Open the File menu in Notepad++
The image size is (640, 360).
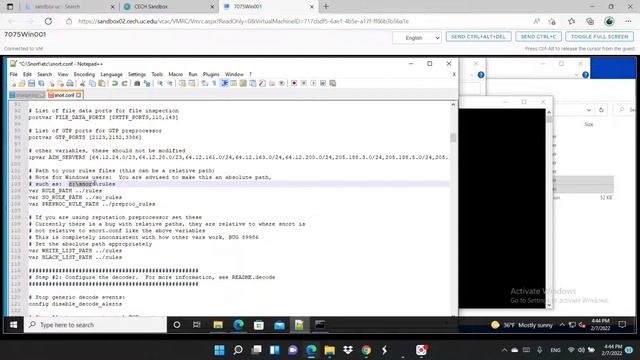pyautogui.click(x=13, y=74)
